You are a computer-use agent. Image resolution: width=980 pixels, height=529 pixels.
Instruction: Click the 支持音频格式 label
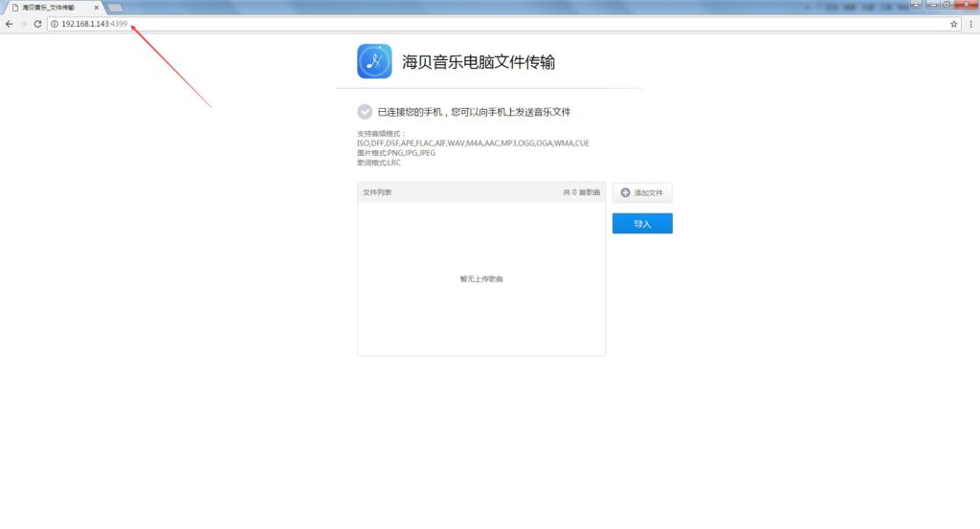[x=381, y=134]
